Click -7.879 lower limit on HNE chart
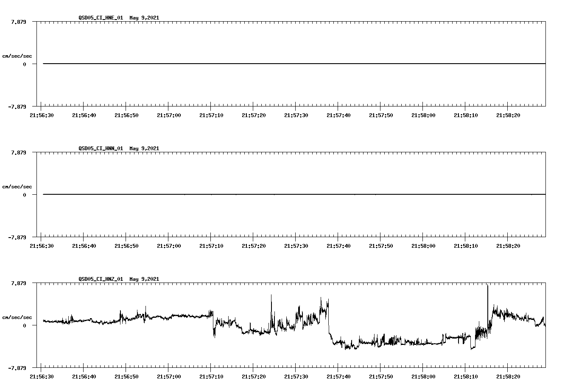Image resolution: width=576 pixels, height=392 pixels. coord(17,106)
